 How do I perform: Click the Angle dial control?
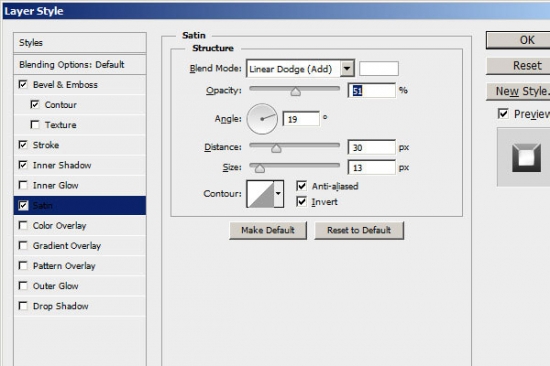tap(262, 119)
